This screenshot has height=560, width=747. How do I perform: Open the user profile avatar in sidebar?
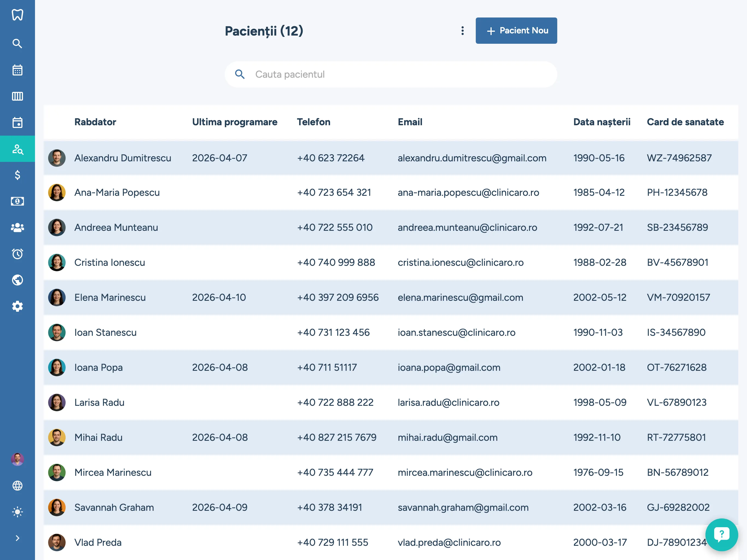17,459
